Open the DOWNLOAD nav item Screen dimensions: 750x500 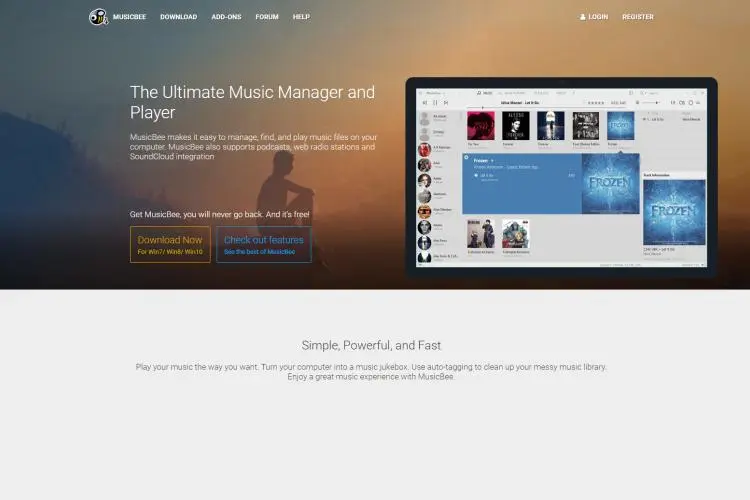click(178, 17)
